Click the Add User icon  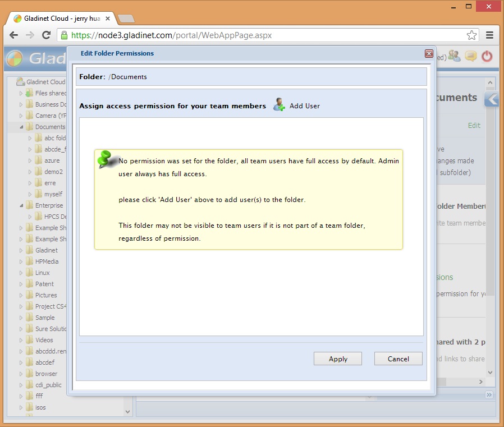(279, 105)
